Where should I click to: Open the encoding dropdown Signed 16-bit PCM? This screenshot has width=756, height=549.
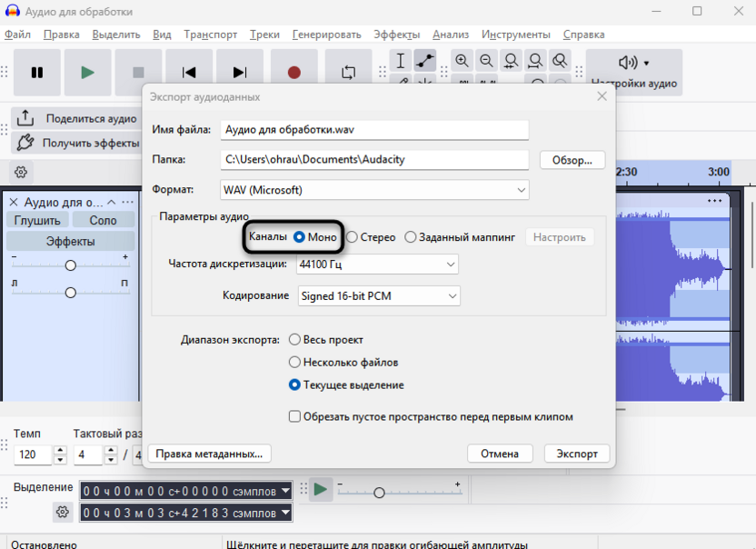379,296
